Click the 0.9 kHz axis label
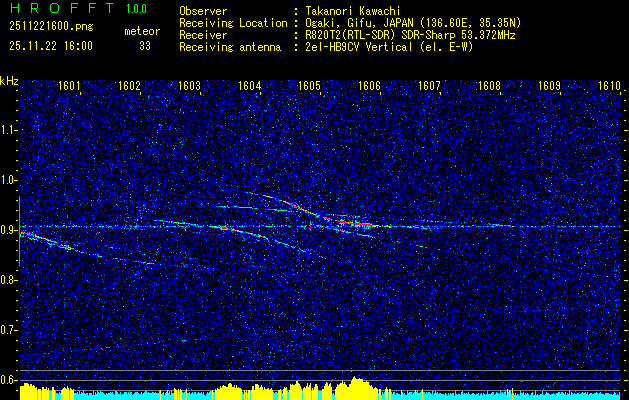Viewport: 629px width, 400px height. tap(8, 230)
